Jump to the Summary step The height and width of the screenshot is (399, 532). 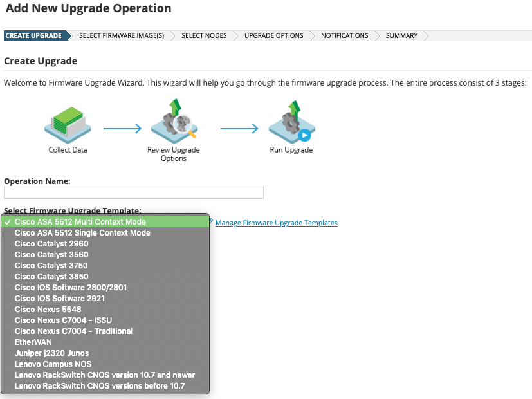pos(401,35)
